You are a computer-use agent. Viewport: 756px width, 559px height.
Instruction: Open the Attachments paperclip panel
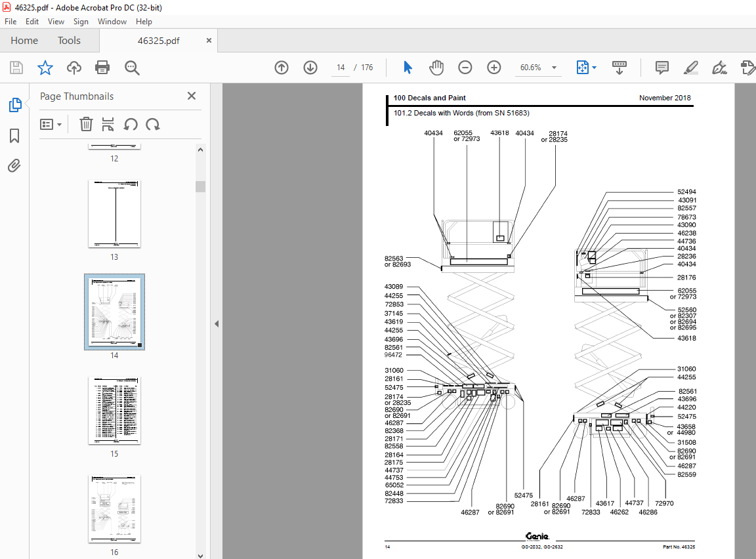pyautogui.click(x=14, y=166)
